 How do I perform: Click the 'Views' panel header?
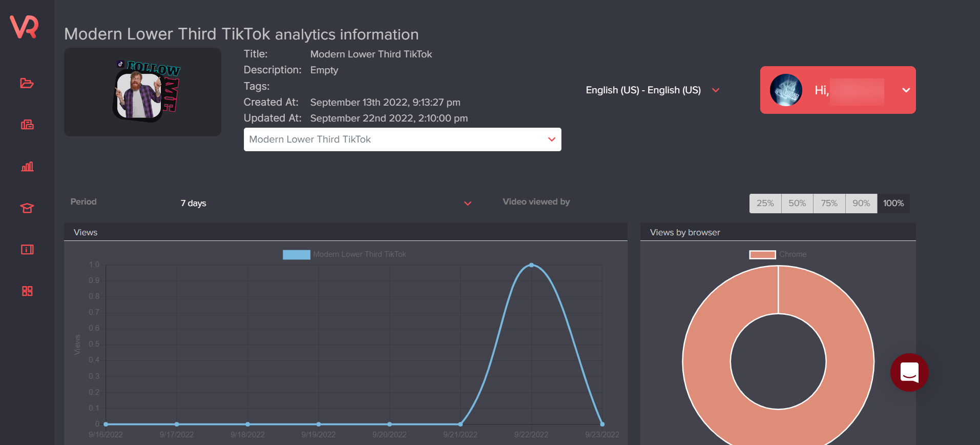(x=345, y=232)
